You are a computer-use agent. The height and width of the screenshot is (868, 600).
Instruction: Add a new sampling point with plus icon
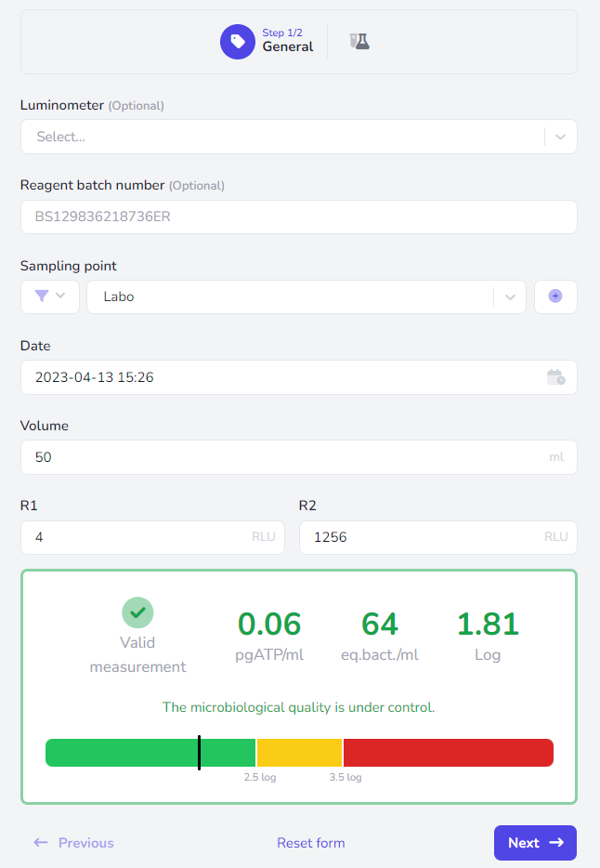click(555, 296)
